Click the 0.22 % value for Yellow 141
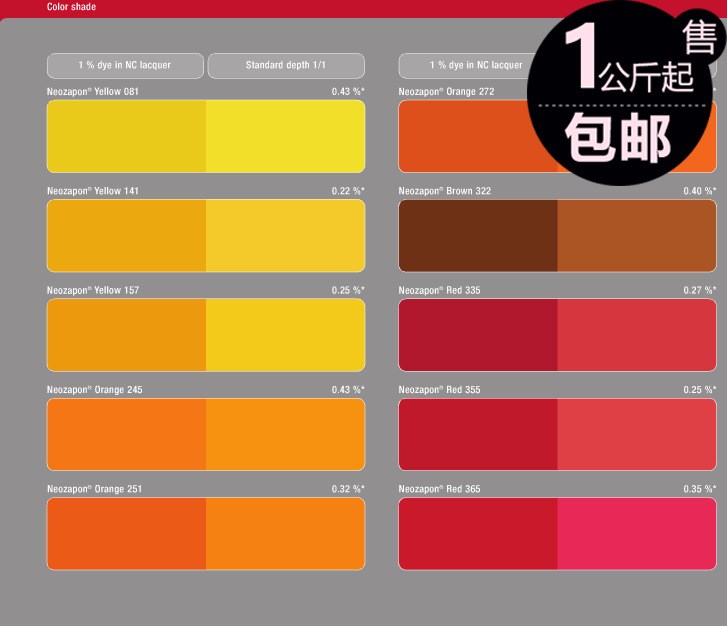 coord(348,191)
